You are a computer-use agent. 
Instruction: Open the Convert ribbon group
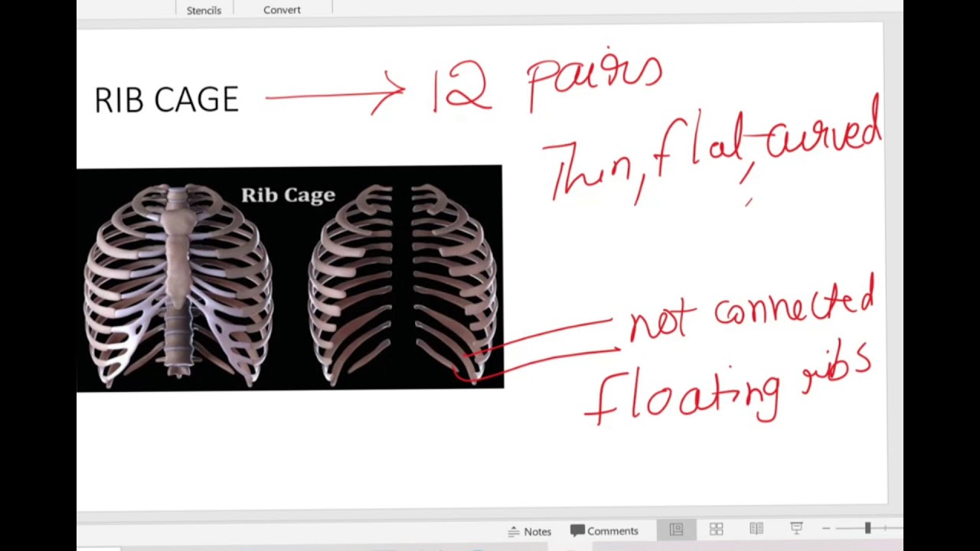[282, 10]
